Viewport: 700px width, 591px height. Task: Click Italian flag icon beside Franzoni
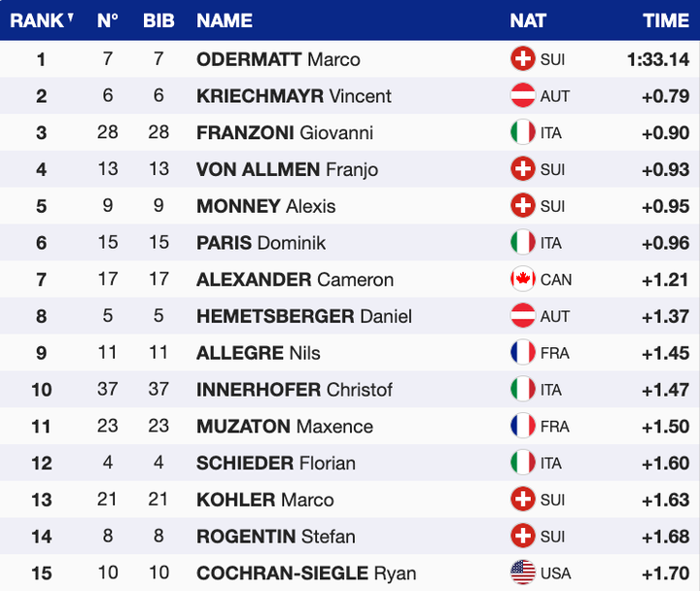[x=523, y=133]
